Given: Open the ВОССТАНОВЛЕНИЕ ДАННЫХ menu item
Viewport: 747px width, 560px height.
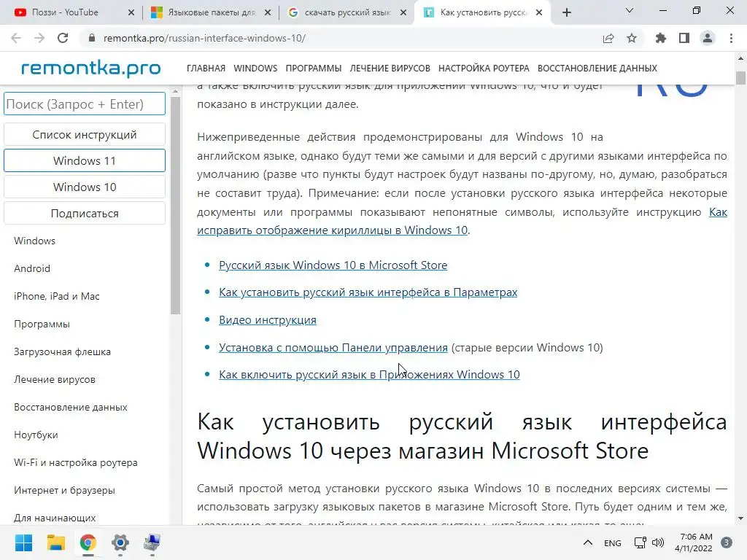Looking at the screenshot, I should 597,68.
